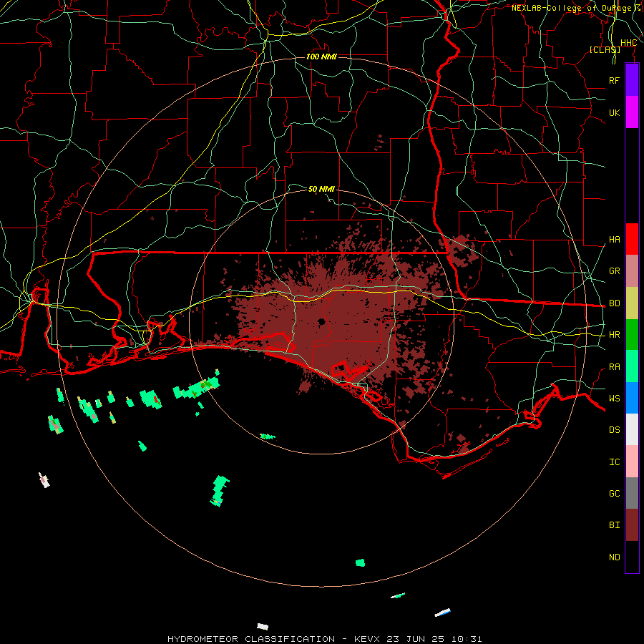Click the 'BI' legend label text
This screenshot has width=644, height=644.
[x=614, y=525]
